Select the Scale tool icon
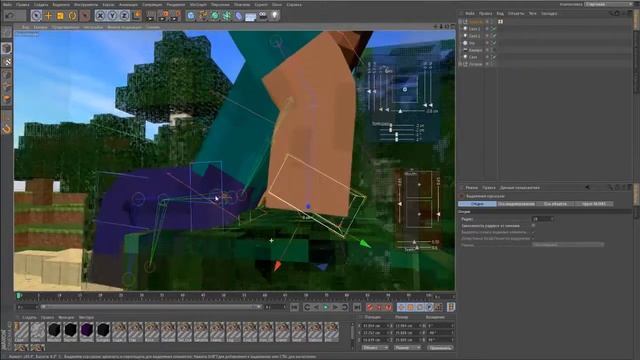 [60, 16]
